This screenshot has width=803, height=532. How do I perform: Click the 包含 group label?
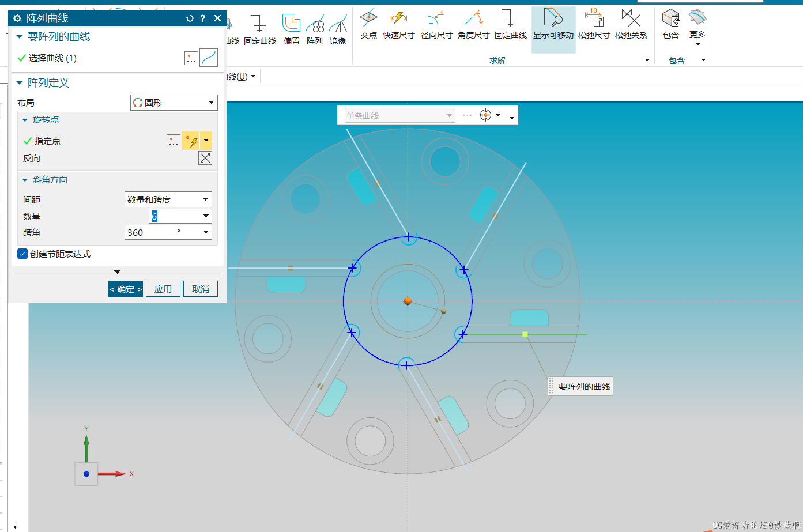click(677, 60)
